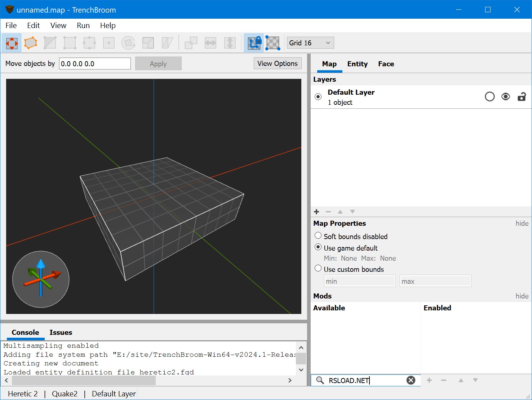Add a new layer with plus icon

(316, 212)
